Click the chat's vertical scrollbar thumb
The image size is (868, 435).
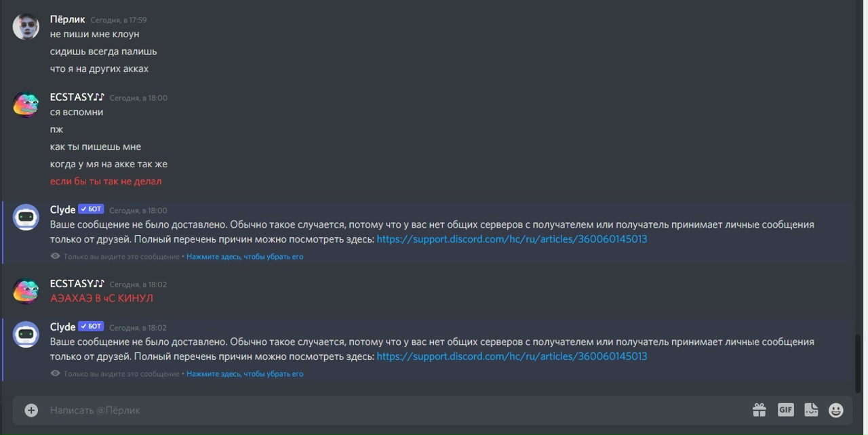[x=859, y=362]
